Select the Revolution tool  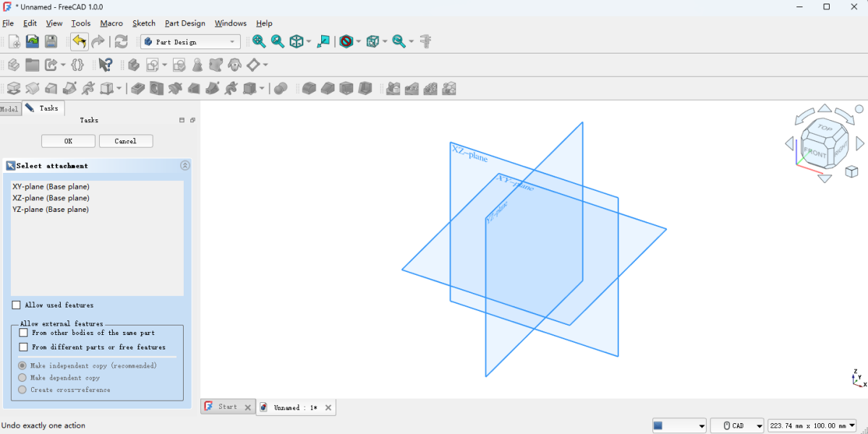tap(31, 88)
